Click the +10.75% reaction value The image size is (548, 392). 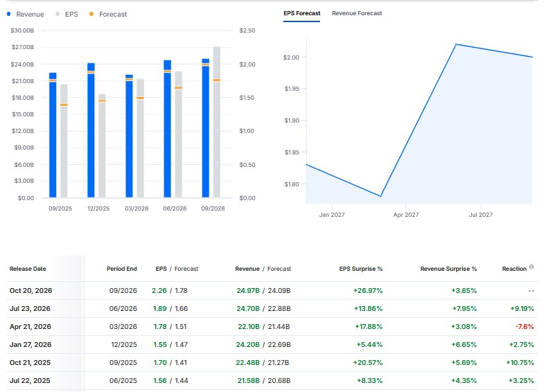[x=520, y=363]
